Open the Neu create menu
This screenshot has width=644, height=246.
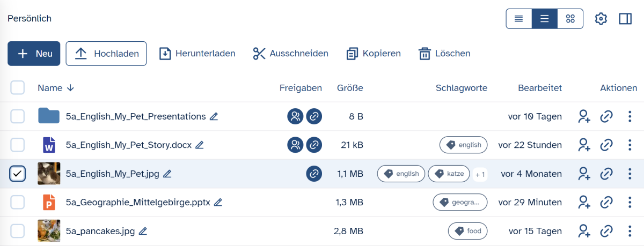pos(34,54)
